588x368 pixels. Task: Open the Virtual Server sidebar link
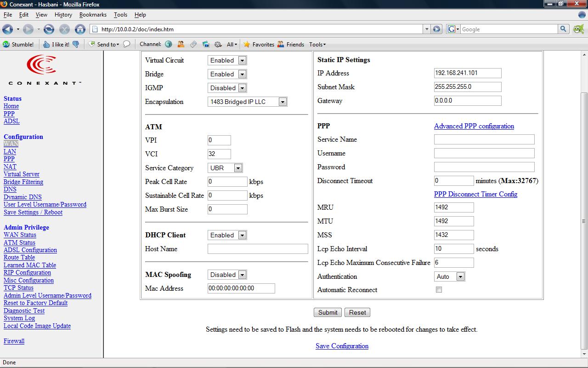pos(22,174)
